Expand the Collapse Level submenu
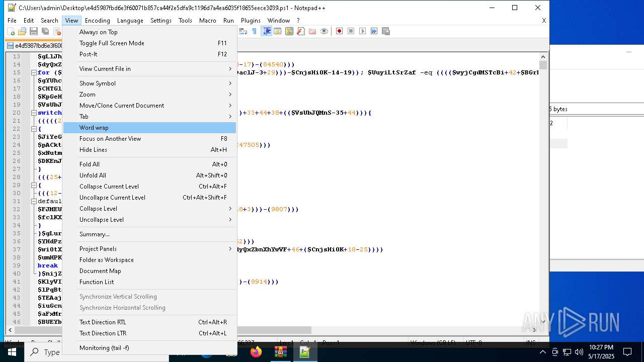 (149, 209)
